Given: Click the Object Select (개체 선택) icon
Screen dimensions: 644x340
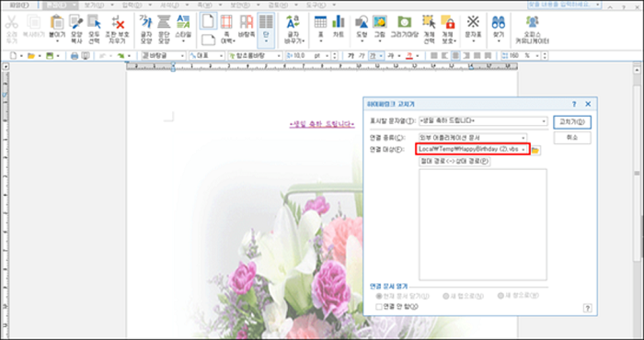Looking at the screenshot, I should (x=430, y=22).
